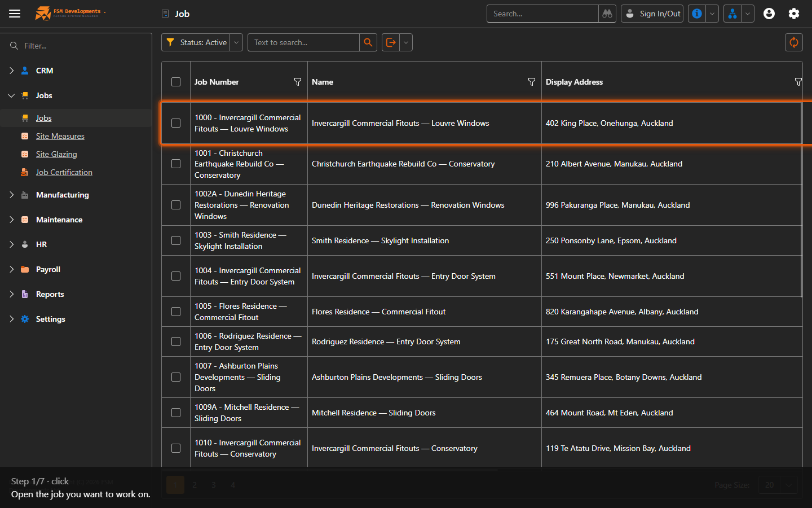812x508 pixels.
Task: Check the box for job 1003
Action: tap(176, 240)
